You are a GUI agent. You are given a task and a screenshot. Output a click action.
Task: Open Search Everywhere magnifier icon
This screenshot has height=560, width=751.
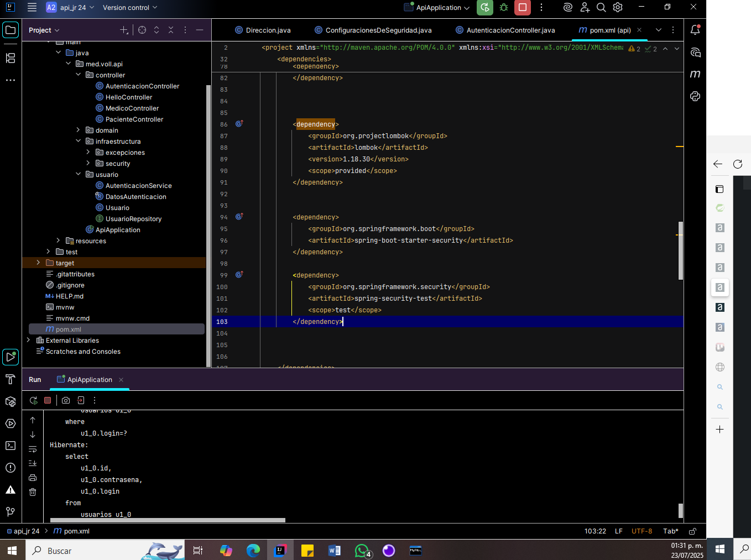601,8
